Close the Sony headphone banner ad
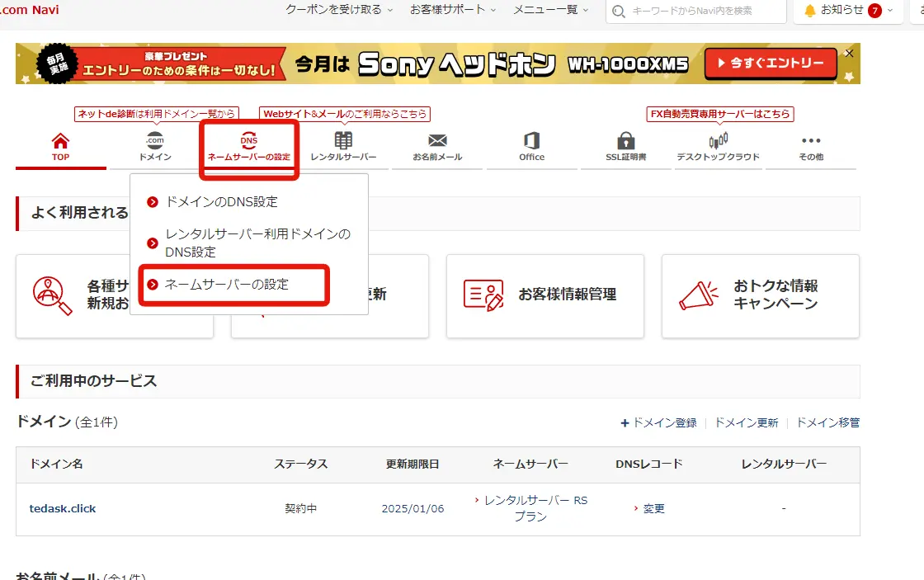This screenshot has height=580, width=924. click(849, 54)
